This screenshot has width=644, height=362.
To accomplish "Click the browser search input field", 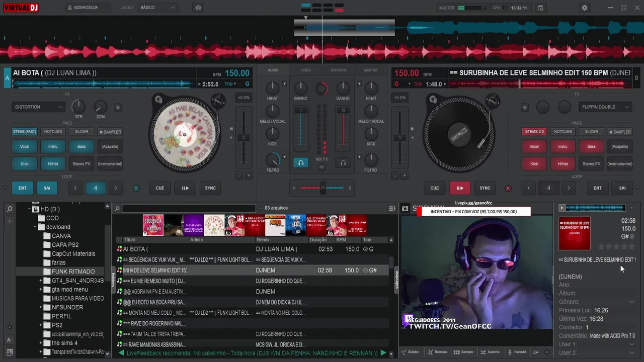I will tap(189, 208).
